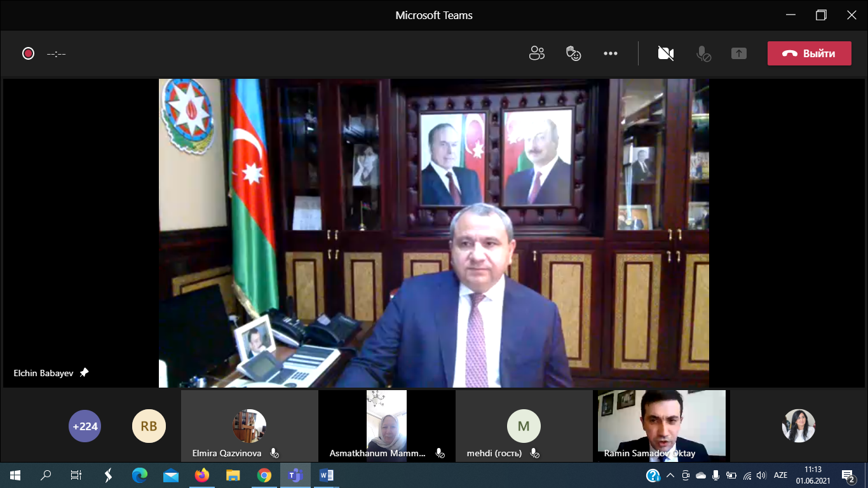Open volume control tray icon
Viewport: 868px width, 488px height.
pyautogui.click(x=762, y=475)
